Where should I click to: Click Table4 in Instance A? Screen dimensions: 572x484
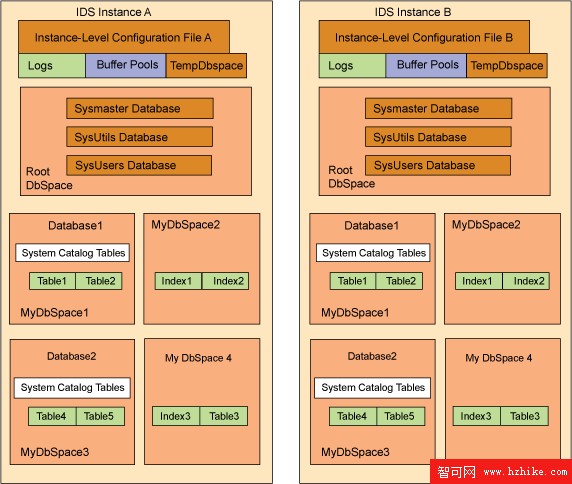[x=52, y=416]
